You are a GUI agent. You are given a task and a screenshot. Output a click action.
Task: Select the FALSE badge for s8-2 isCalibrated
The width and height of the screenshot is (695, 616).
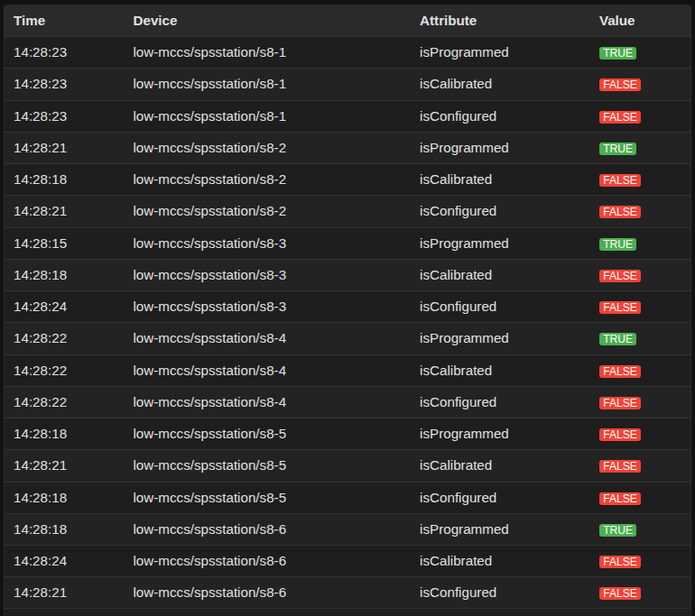(x=620, y=180)
